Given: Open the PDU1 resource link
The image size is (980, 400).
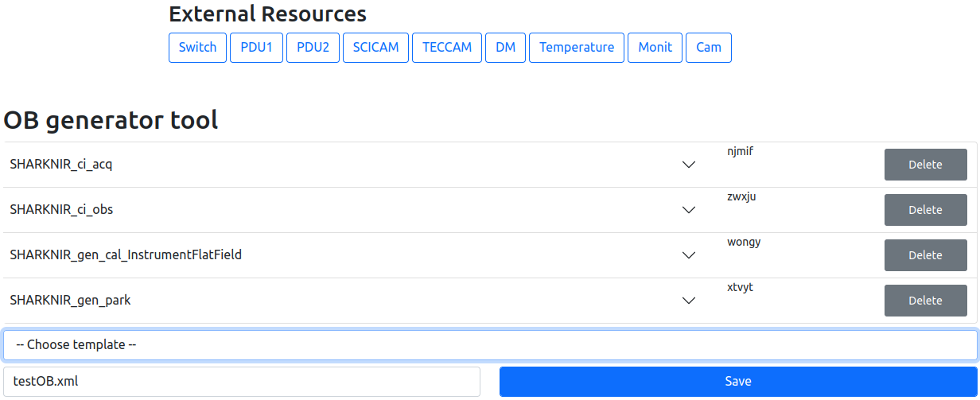Looking at the screenshot, I should click(256, 47).
